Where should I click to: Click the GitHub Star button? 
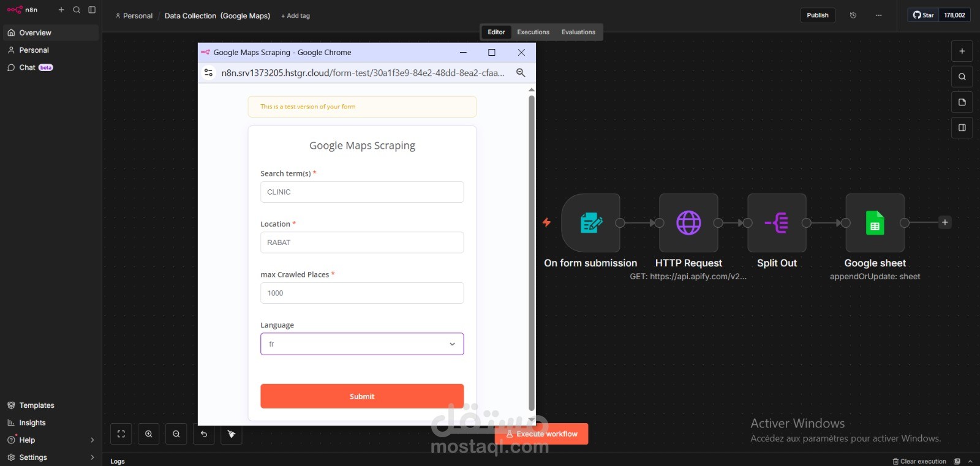pos(923,15)
